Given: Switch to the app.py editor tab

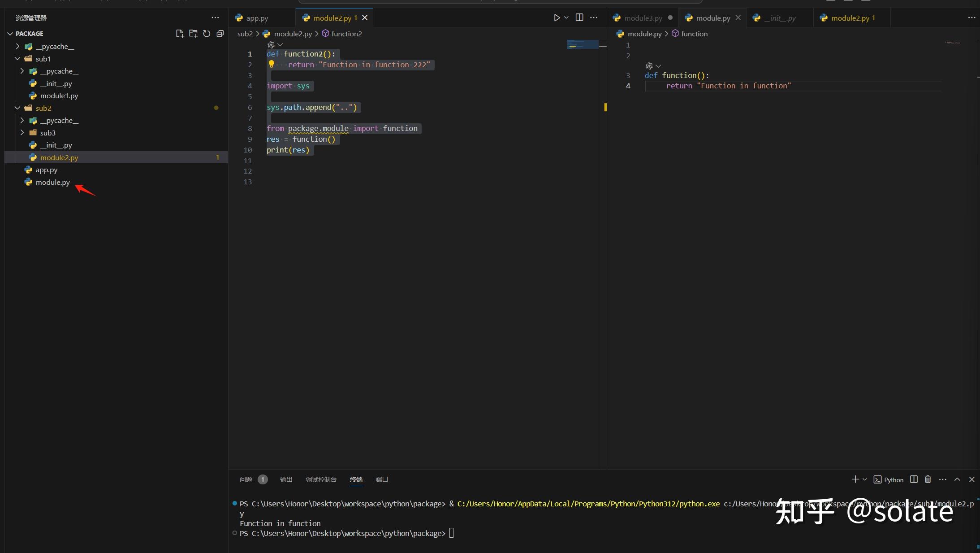Looking at the screenshot, I should [257, 18].
